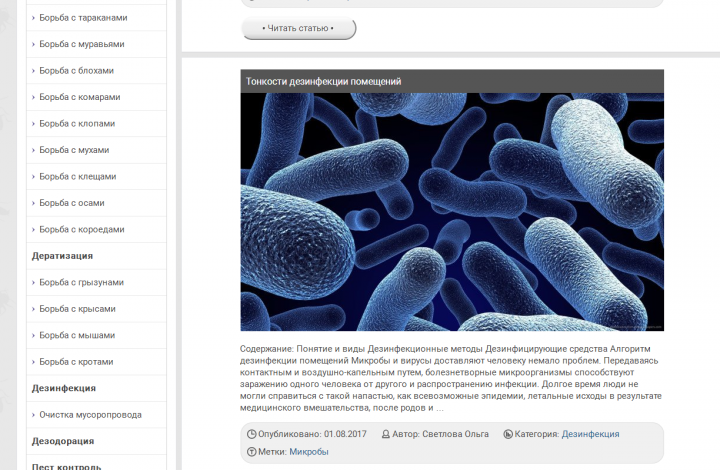Open the Борьба с тараканами link
The height and width of the screenshot is (470, 720).
(83, 18)
